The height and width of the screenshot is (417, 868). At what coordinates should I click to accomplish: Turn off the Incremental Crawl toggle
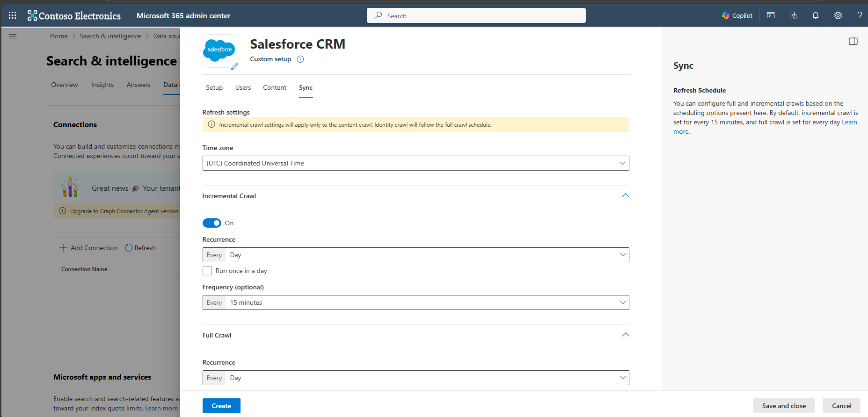click(x=212, y=223)
